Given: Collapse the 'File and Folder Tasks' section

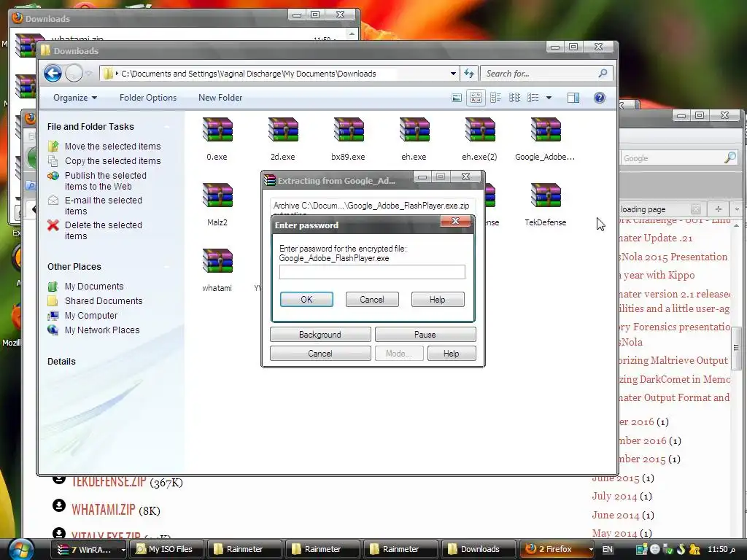Looking at the screenshot, I should 167,127.
